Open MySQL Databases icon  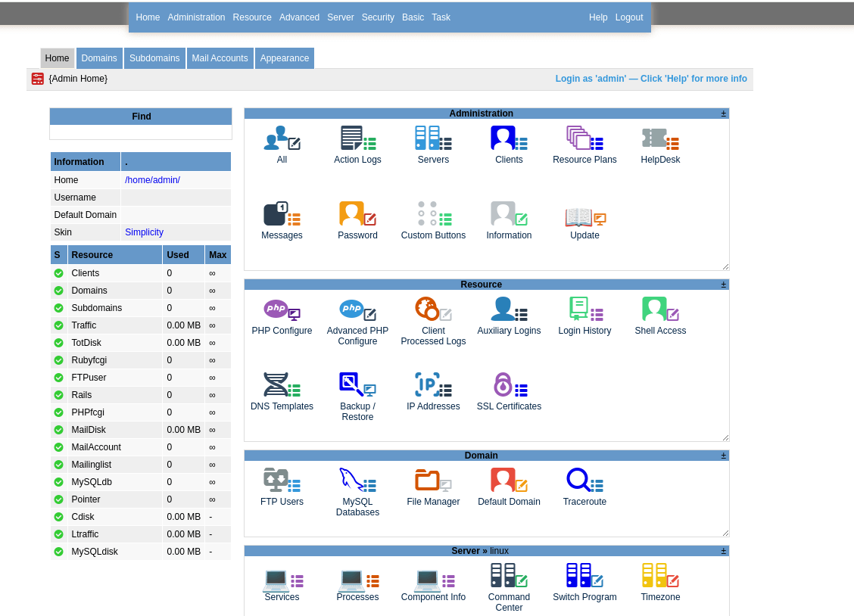coord(357,481)
